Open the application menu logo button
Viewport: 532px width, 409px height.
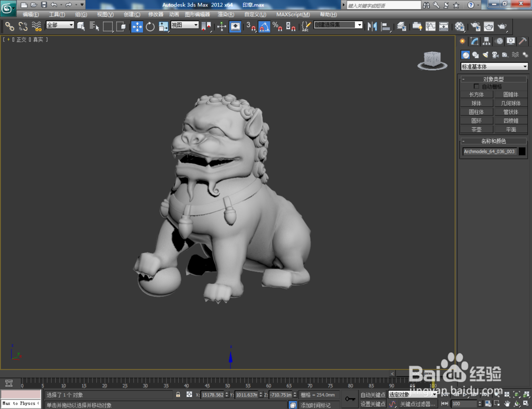point(8,8)
